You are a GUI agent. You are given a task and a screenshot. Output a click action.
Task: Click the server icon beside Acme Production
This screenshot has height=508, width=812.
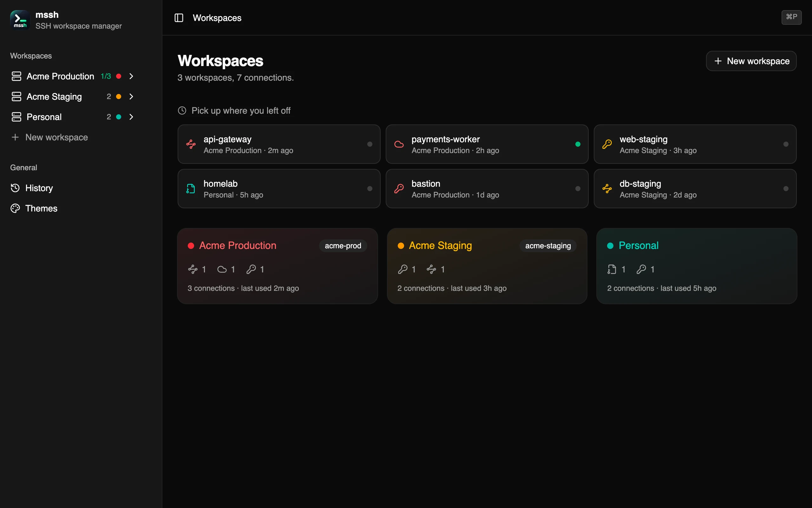coord(16,76)
